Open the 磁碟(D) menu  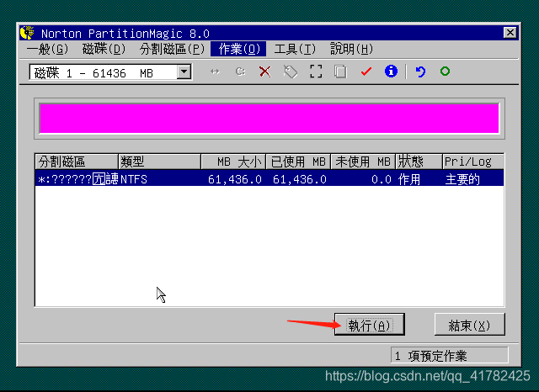pos(104,49)
